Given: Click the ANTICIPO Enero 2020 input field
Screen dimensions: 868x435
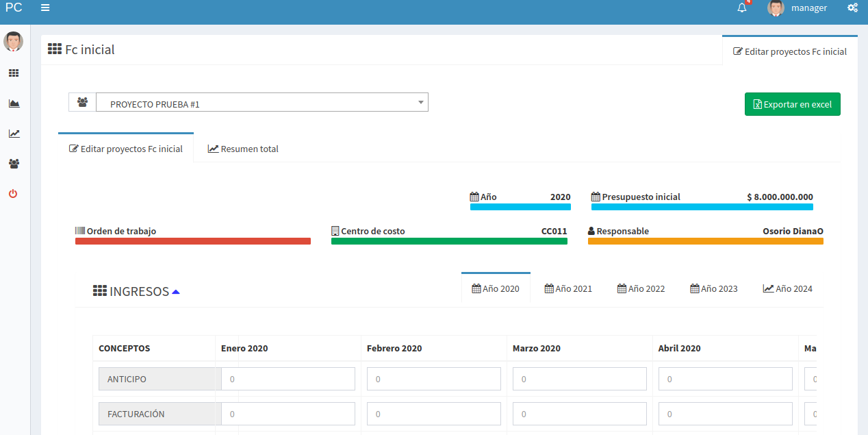Looking at the screenshot, I should tap(288, 379).
